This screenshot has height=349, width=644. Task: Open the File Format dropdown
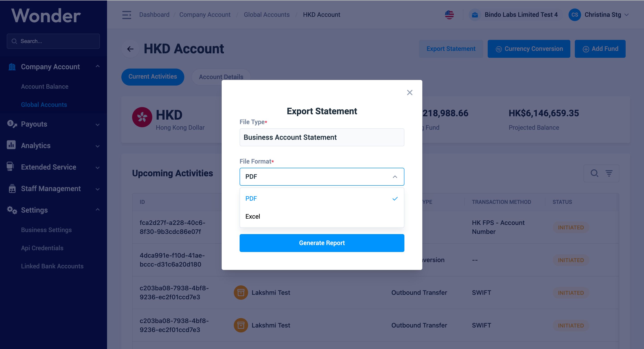point(322,177)
